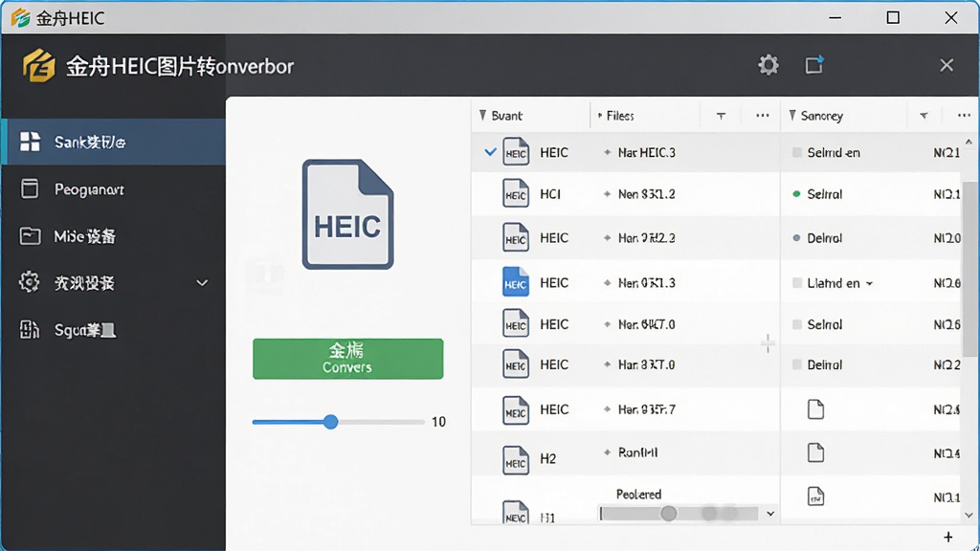Viewport: 980px width, 551px height.
Task: Click scrollbar down arrow
Action: (x=969, y=516)
